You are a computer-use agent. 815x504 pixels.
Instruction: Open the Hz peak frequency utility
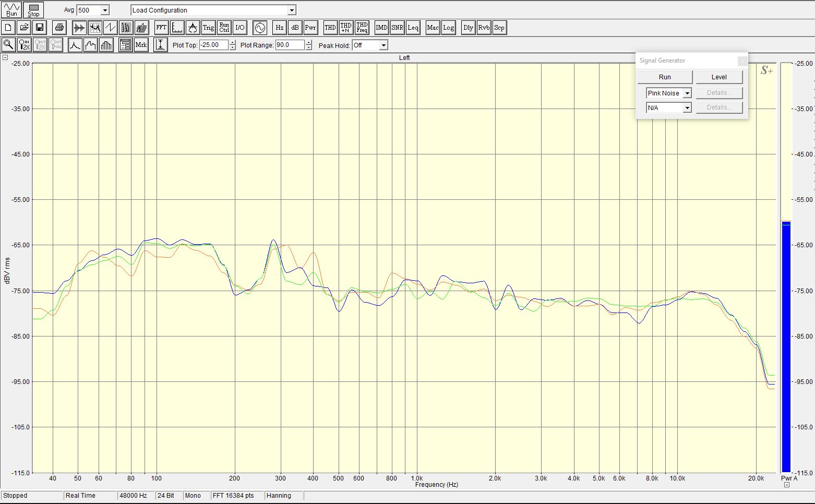[x=280, y=28]
